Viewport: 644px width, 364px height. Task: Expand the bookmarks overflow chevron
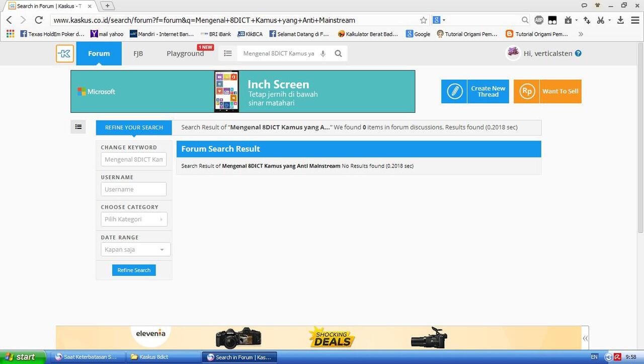pos(581,34)
